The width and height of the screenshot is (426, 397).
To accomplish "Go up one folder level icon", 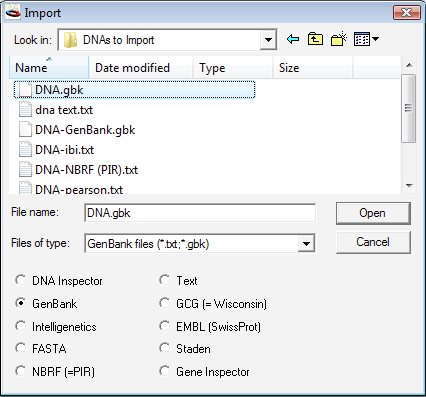I will [315, 39].
